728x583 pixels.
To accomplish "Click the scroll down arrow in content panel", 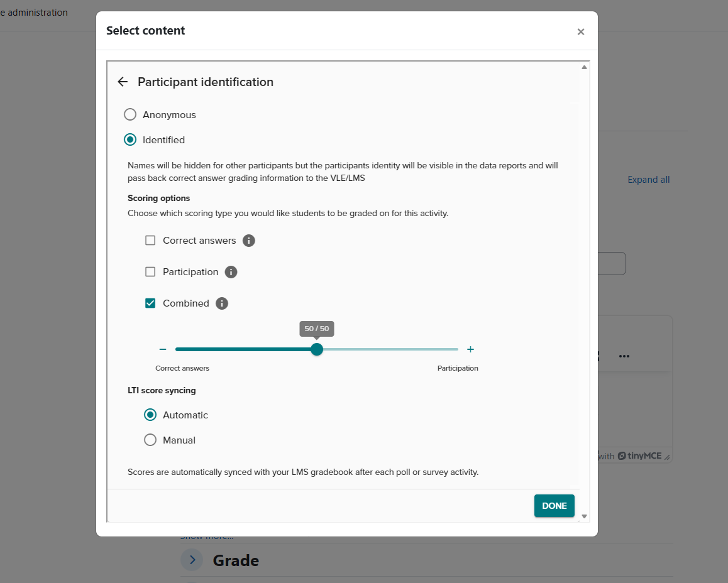I will click(x=584, y=516).
